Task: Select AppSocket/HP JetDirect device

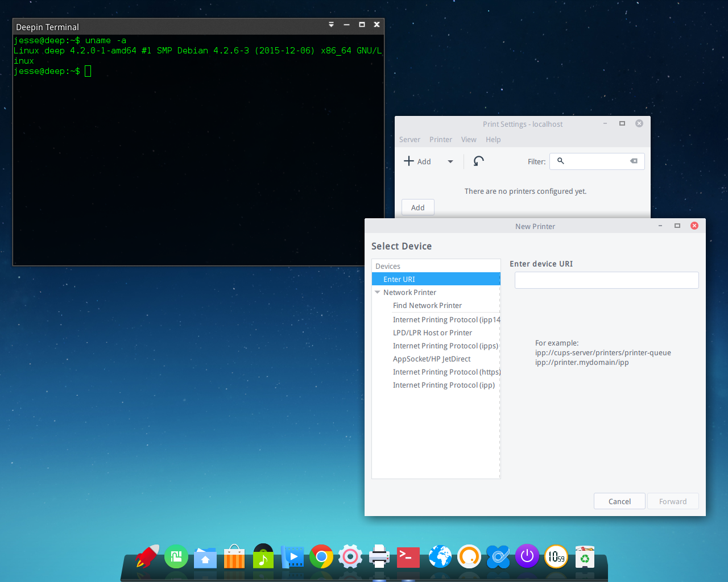Action: 436,359
